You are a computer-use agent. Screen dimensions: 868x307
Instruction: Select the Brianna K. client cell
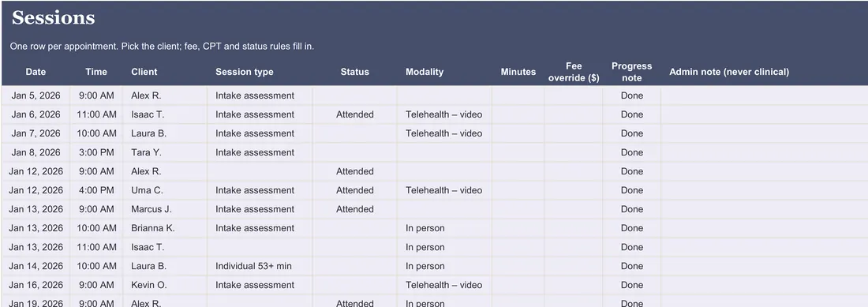pos(165,228)
